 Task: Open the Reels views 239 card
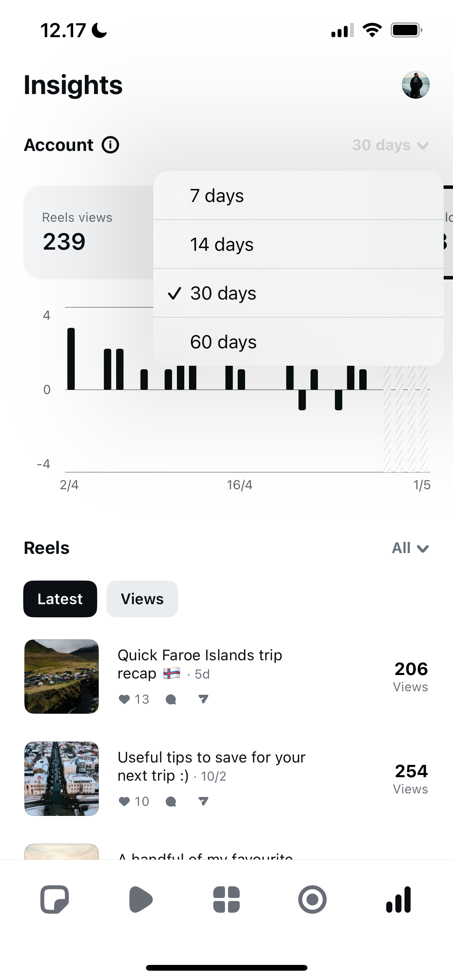pos(89,233)
